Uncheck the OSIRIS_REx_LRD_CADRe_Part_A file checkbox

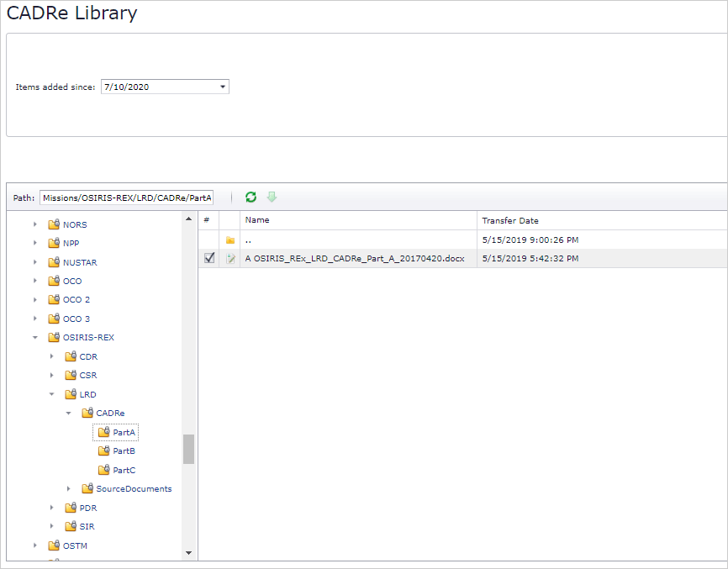pyautogui.click(x=209, y=258)
